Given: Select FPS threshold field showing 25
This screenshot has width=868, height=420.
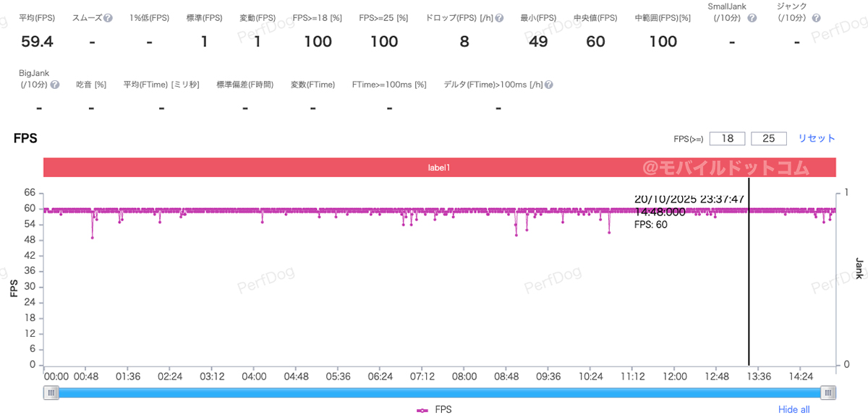Looking at the screenshot, I should (x=769, y=138).
